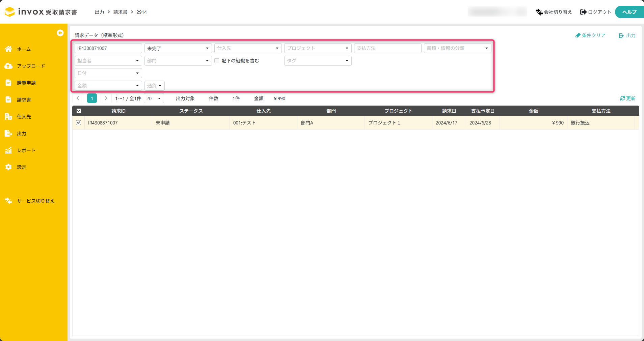644x341 pixels.
Task: Go to next page arrow
Action: (x=106, y=98)
